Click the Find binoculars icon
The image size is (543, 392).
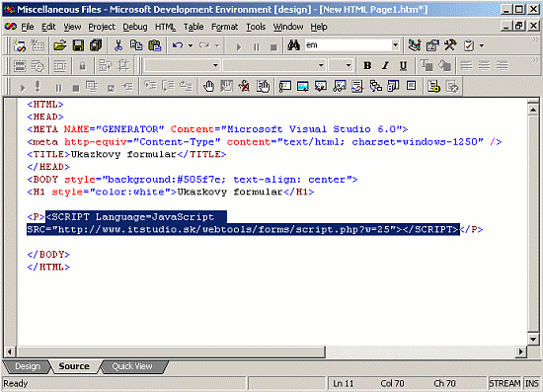click(x=293, y=45)
